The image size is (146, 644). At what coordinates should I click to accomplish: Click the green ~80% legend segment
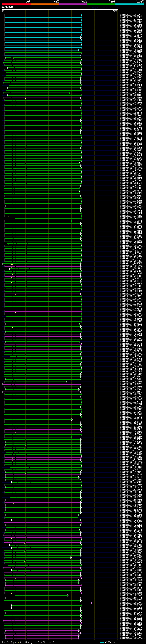coord(101,4)
